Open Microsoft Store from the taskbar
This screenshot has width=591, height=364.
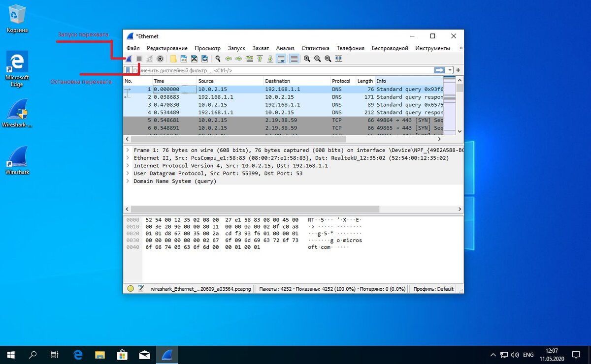[x=122, y=354]
